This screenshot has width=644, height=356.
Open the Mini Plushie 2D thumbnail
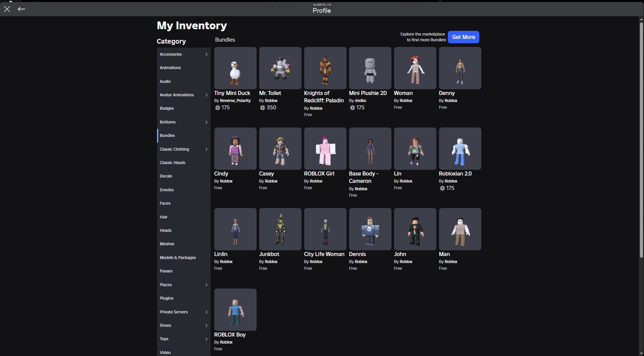tap(370, 68)
